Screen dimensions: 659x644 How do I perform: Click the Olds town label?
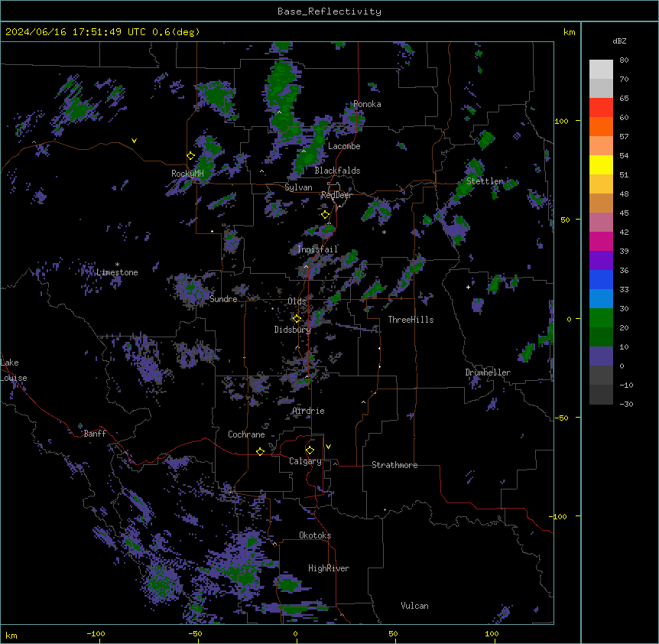point(297,301)
